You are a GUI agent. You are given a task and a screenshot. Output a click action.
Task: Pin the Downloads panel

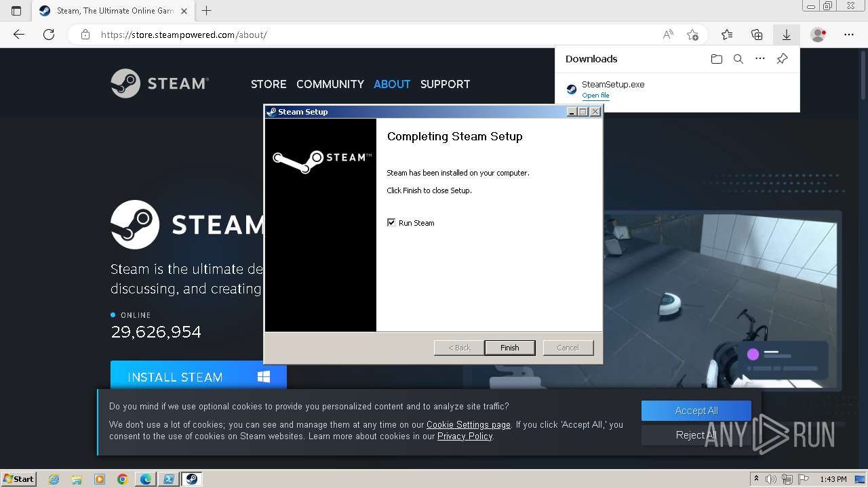click(782, 59)
